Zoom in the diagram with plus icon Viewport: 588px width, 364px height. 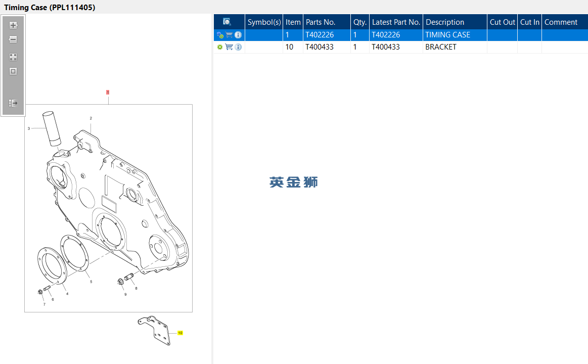pos(13,25)
